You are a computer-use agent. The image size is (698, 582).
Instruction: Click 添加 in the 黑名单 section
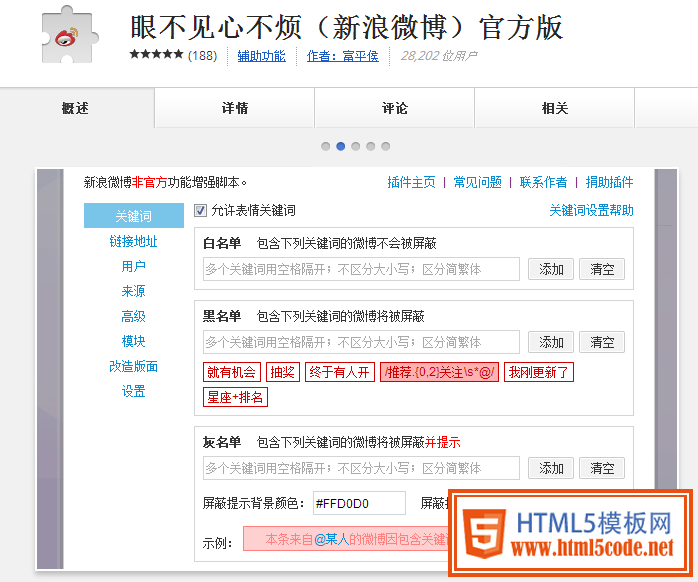(551, 342)
